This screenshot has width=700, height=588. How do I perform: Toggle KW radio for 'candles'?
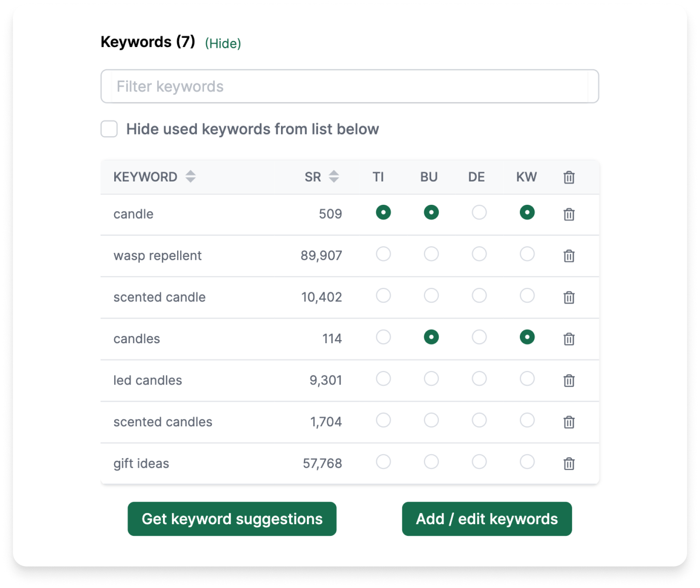click(527, 337)
